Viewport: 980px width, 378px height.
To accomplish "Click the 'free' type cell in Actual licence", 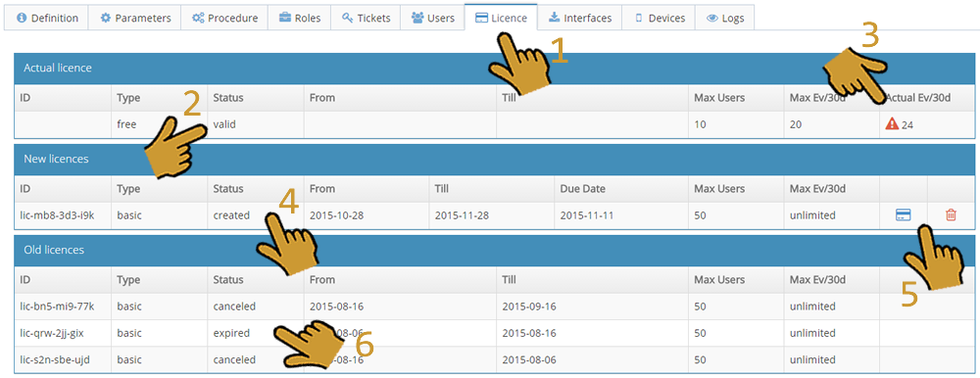I will pyautogui.click(x=126, y=124).
